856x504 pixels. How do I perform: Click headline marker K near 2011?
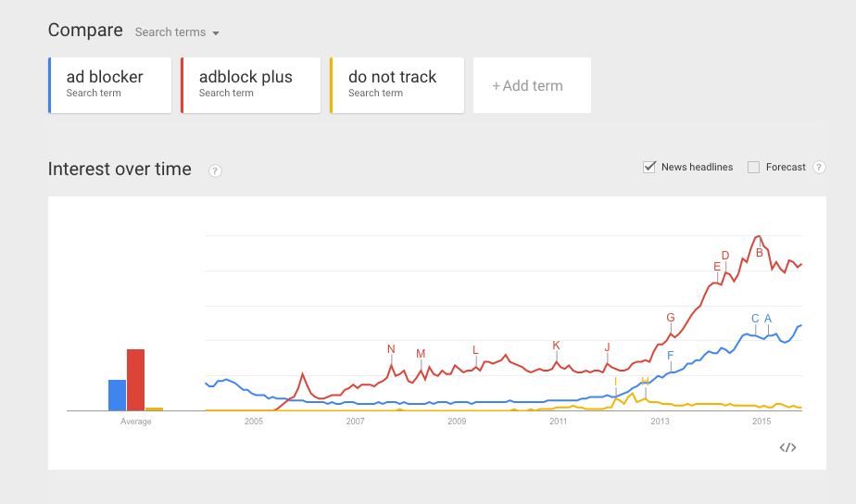[x=557, y=346]
